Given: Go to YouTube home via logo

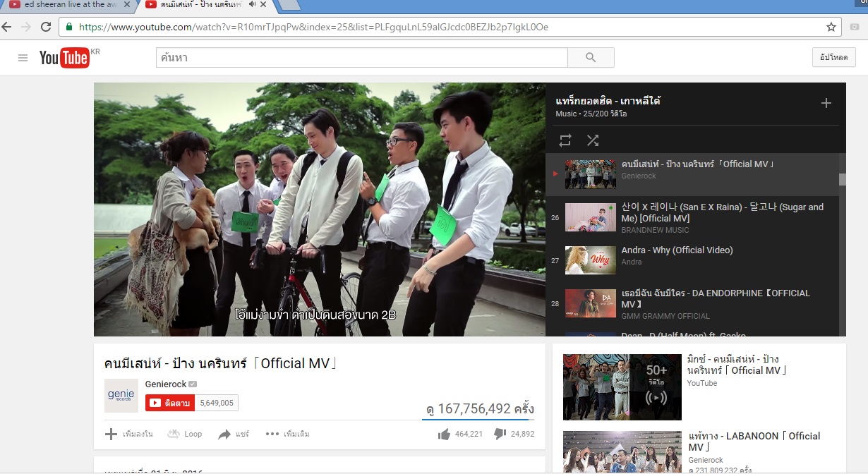Looking at the screenshot, I should point(64,58).
